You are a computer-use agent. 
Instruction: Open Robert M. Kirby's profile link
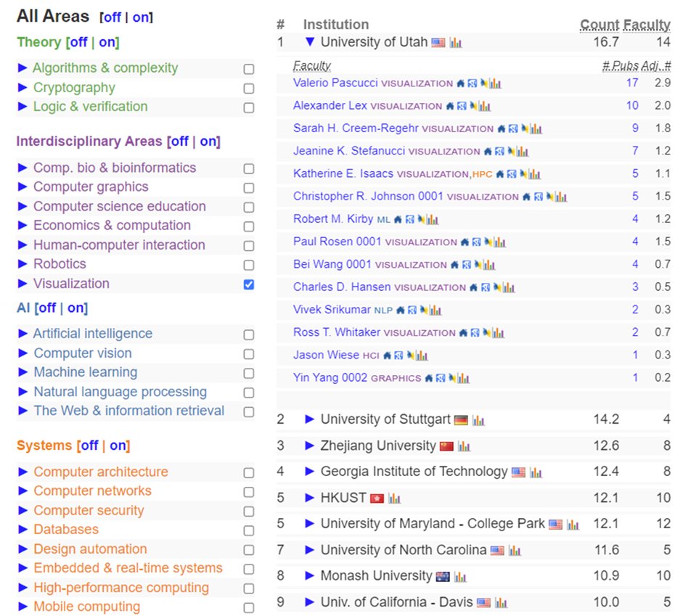pyautogui.click(x=333, y=218)
